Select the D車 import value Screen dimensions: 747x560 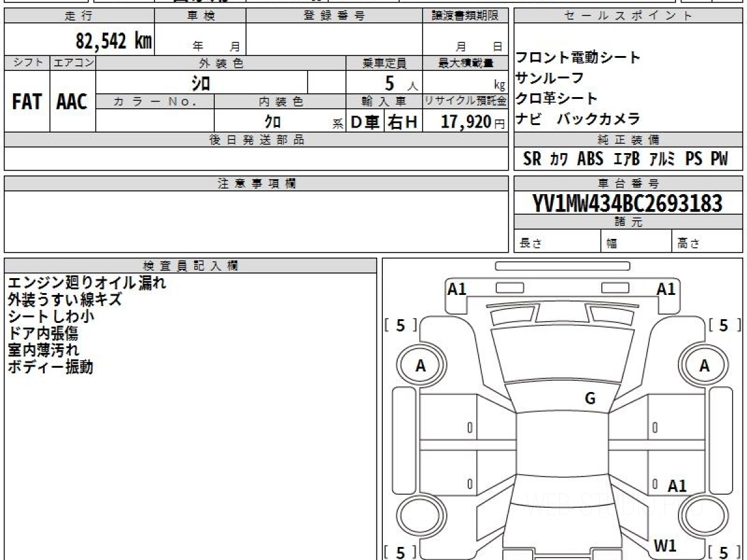[x=365, y=122]
